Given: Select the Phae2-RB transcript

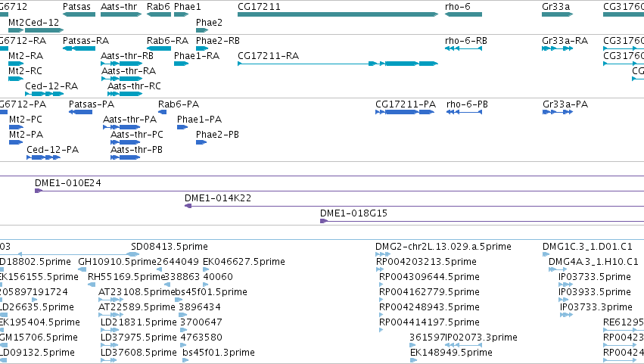Looking at the screenshot, I should [x=202, y=48].
